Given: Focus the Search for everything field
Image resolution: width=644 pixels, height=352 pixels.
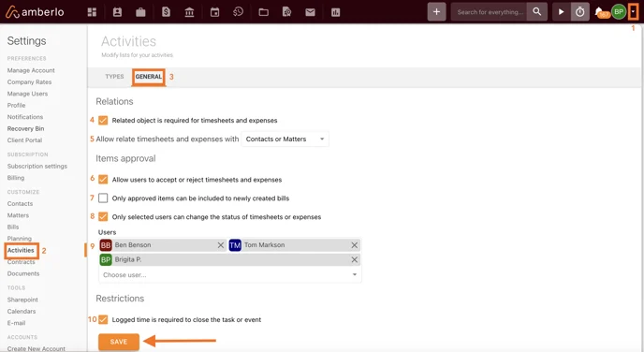Looking at the screenshot, I should click(x=490, y=12).
